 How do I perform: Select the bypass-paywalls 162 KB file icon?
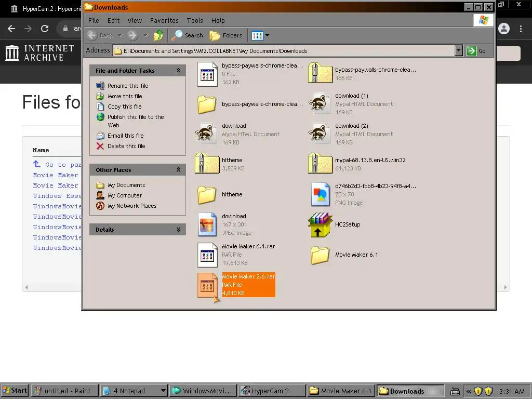(x=207, y=74)
